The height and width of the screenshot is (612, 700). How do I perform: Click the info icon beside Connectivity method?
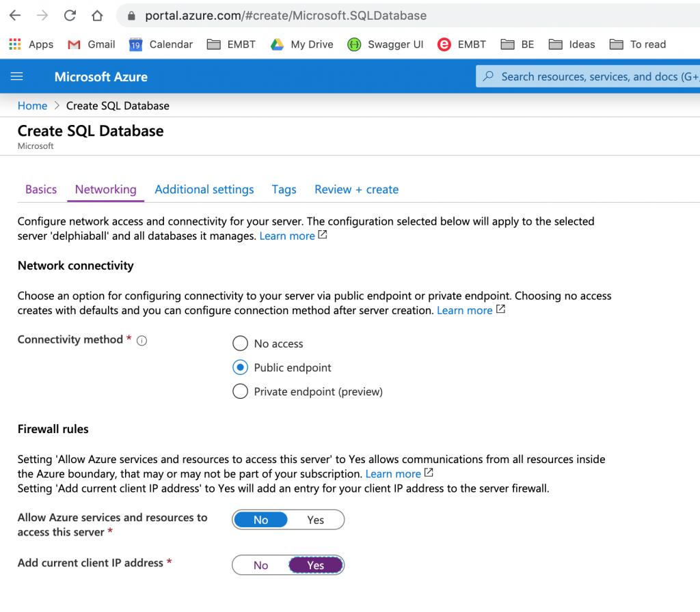point(142,341)
